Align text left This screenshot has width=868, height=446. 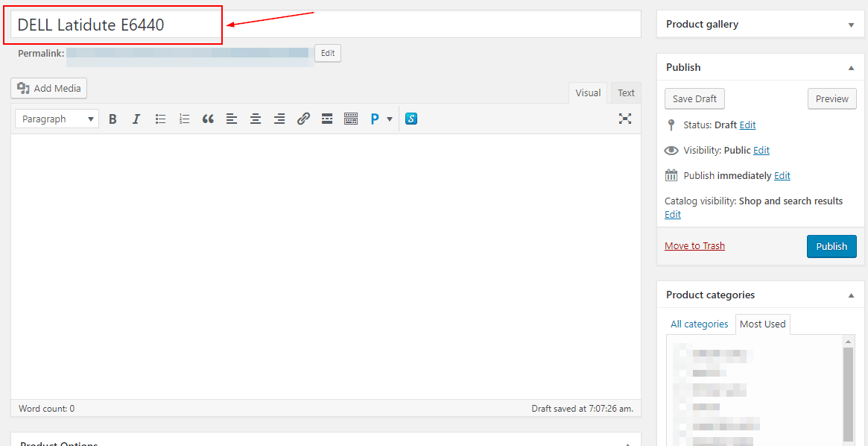(x=232, y=119)
